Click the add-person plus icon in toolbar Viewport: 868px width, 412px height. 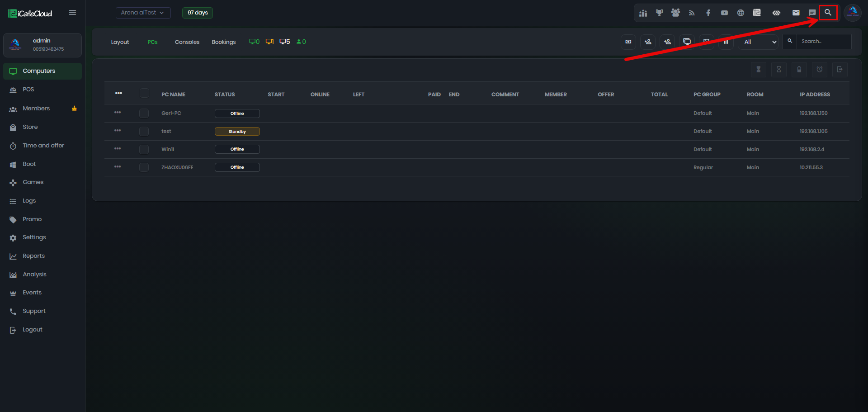point(667,42)
